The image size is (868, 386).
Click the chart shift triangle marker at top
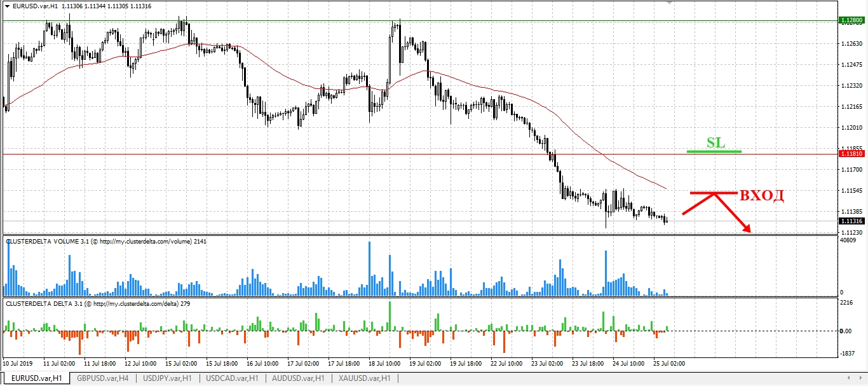(x=668, y=3)
